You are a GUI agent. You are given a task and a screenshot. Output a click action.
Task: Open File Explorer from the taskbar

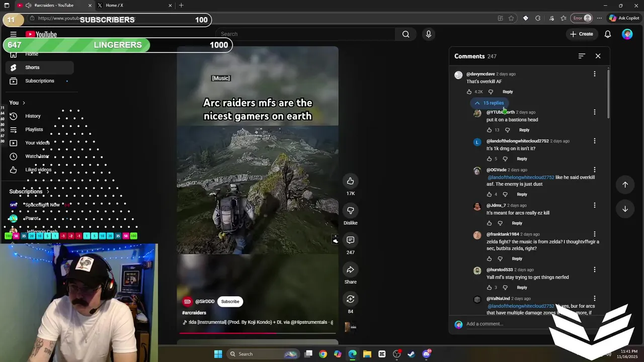367,354
